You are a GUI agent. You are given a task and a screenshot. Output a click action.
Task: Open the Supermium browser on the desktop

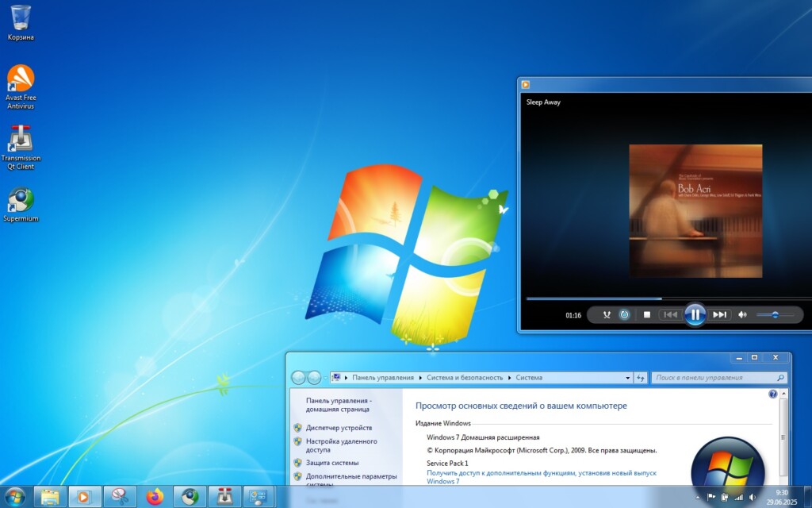(19, 200)
